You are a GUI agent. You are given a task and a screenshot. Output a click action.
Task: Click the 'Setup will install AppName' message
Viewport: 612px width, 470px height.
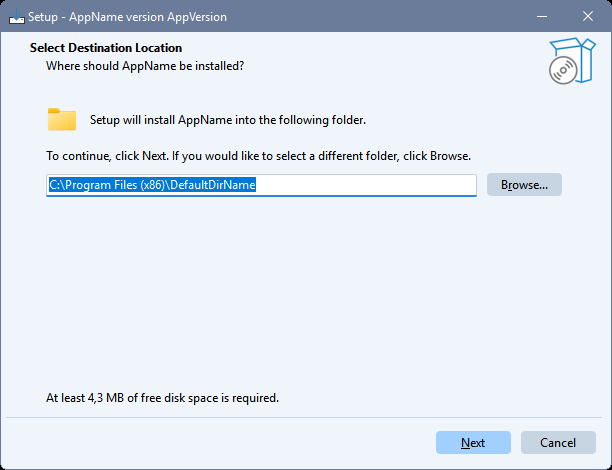[x=228, y=120]
